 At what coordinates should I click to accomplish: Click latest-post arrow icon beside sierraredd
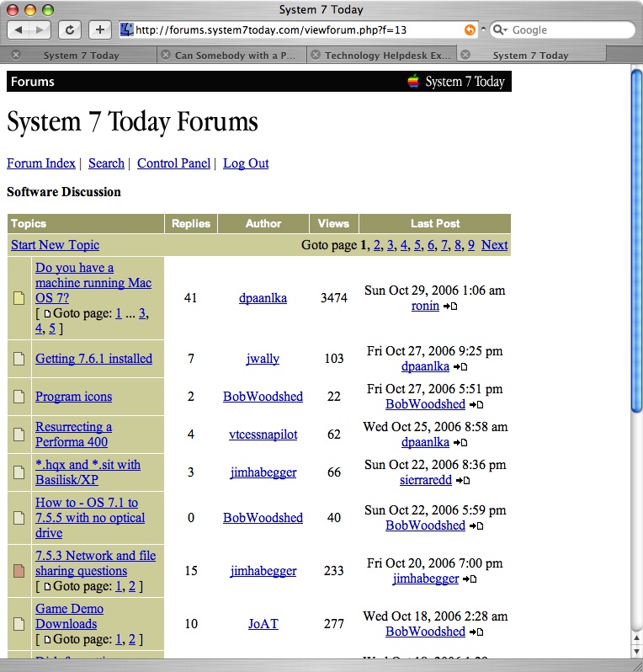click(x=463, y=481)
